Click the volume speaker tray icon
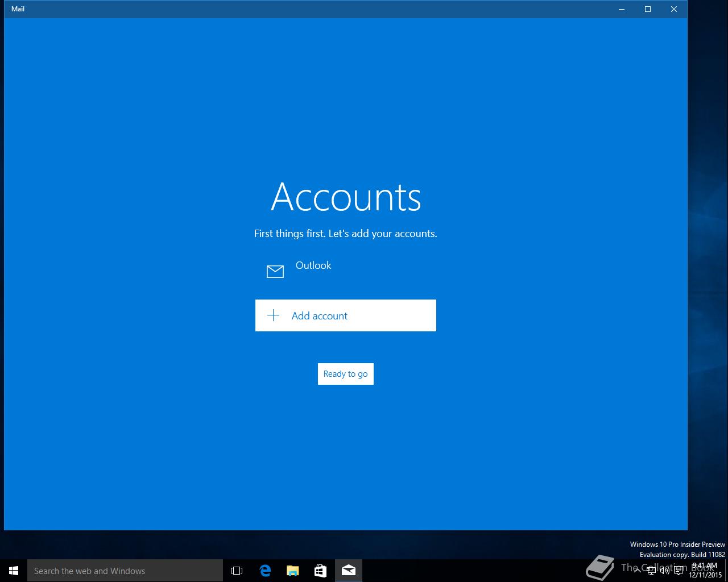Viewport: 728px width, 582px height. pos(664,571)
